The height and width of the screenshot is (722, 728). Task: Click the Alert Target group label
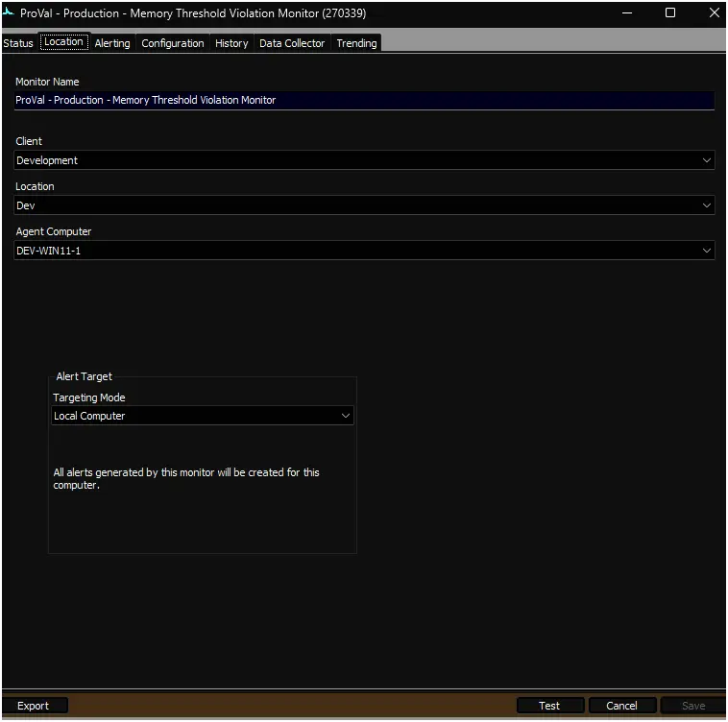(x=84, y=376)
